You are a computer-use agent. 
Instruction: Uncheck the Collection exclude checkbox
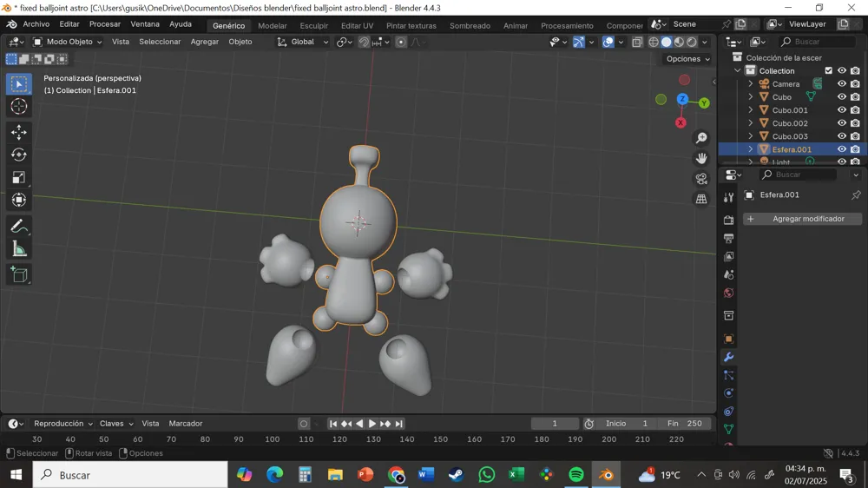pyautogui.click(x=829, y=70)
